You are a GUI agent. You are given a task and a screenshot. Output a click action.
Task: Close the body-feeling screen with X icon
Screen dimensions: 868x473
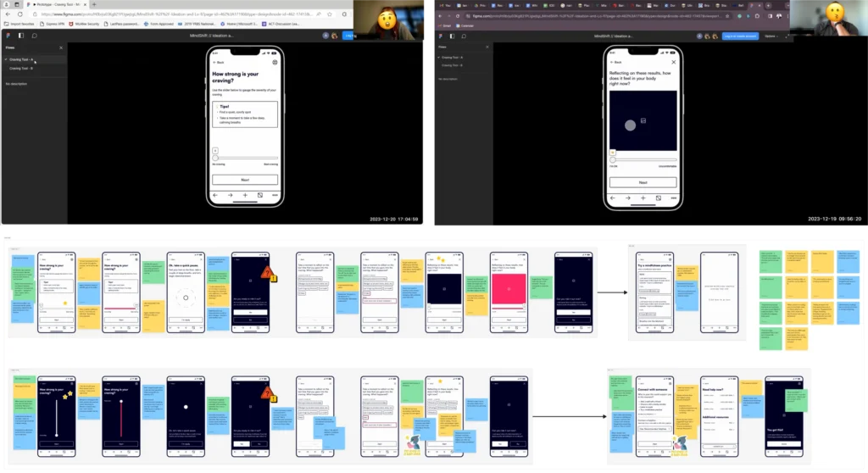[674, 62]
